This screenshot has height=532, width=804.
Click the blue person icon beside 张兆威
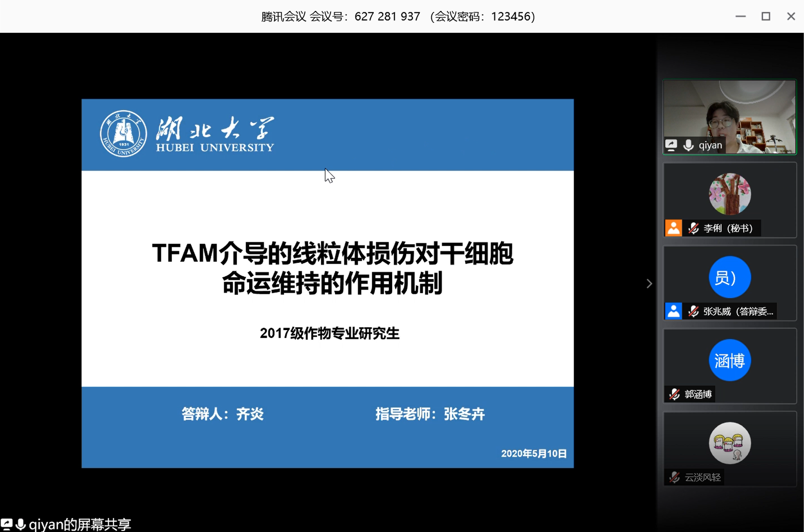click(x=673, y=311)
